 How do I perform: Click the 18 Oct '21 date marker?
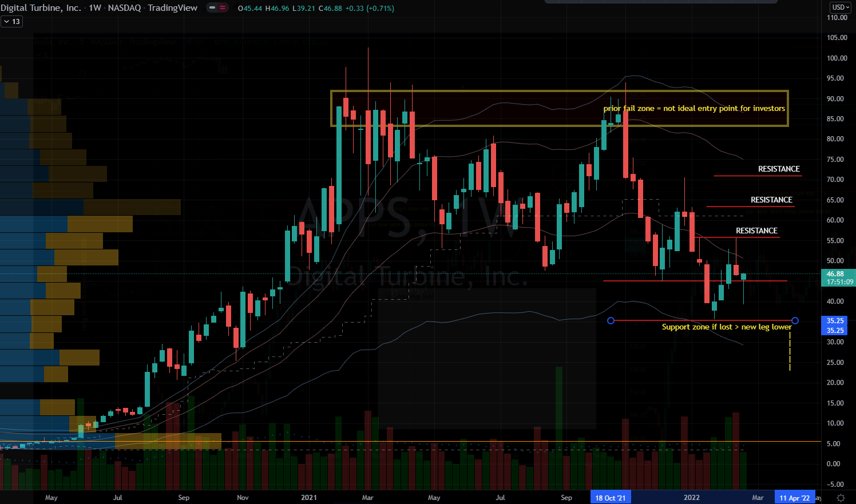[611, 498]
